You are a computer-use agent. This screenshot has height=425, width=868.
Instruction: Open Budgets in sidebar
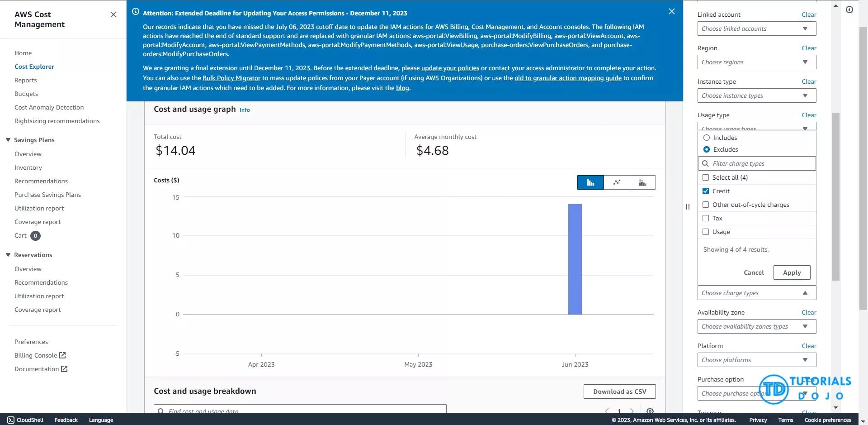26,94
